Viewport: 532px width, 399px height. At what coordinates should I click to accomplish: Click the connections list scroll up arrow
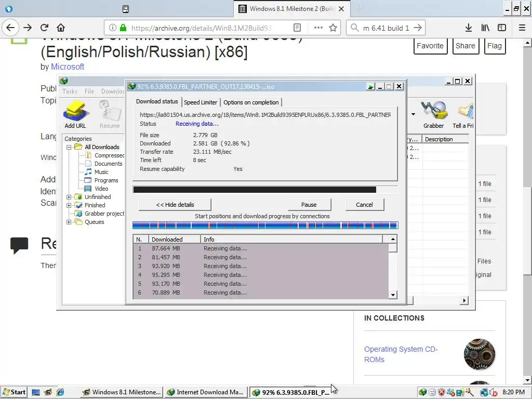coord(393,239)
